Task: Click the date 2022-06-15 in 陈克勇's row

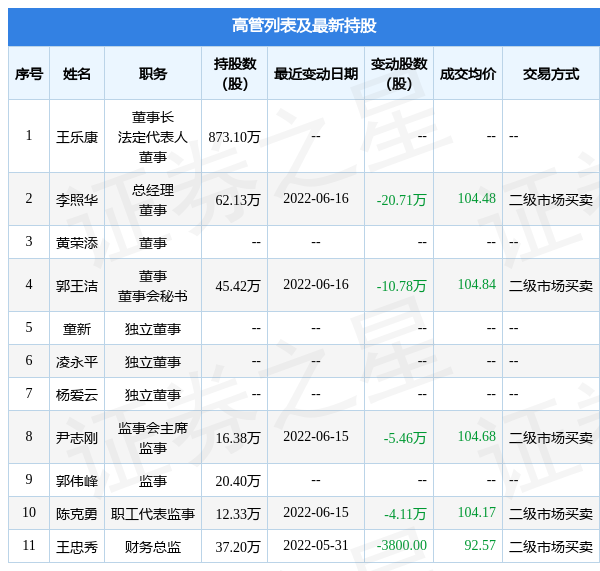Action: (x=316, y=512)
